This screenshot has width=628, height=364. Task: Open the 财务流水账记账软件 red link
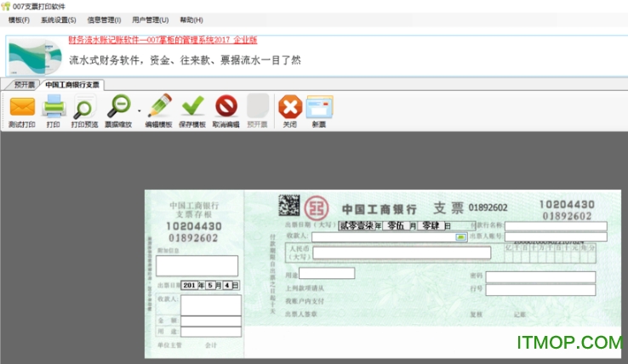163,40
